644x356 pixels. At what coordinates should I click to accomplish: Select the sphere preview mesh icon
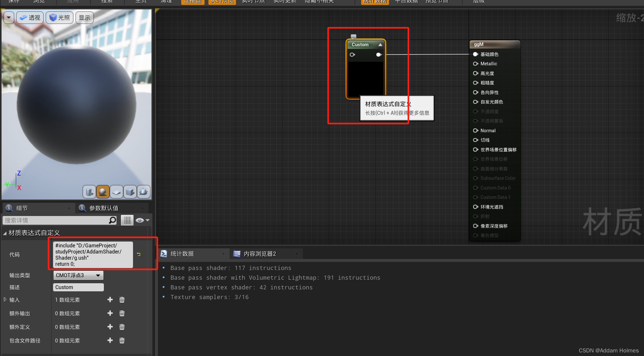[103, 192]
